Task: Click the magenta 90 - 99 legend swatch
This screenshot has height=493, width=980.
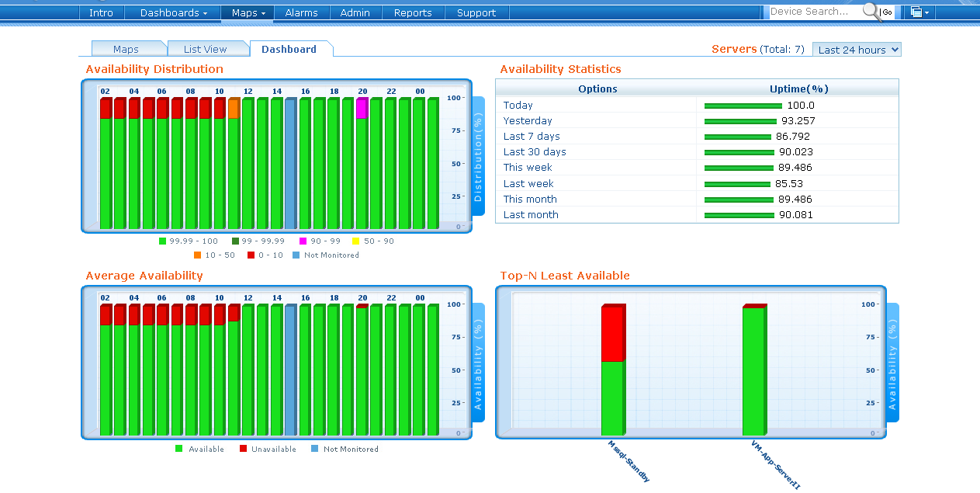Action: tap(303, 241)
